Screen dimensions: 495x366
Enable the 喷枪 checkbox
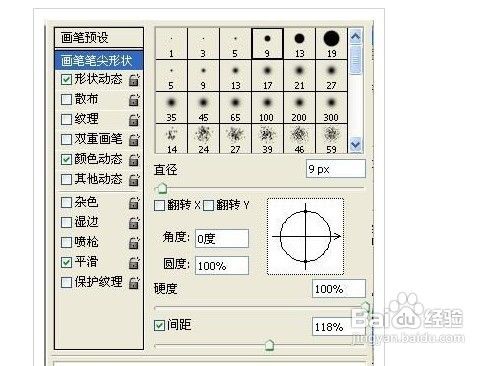click(66, 242)
